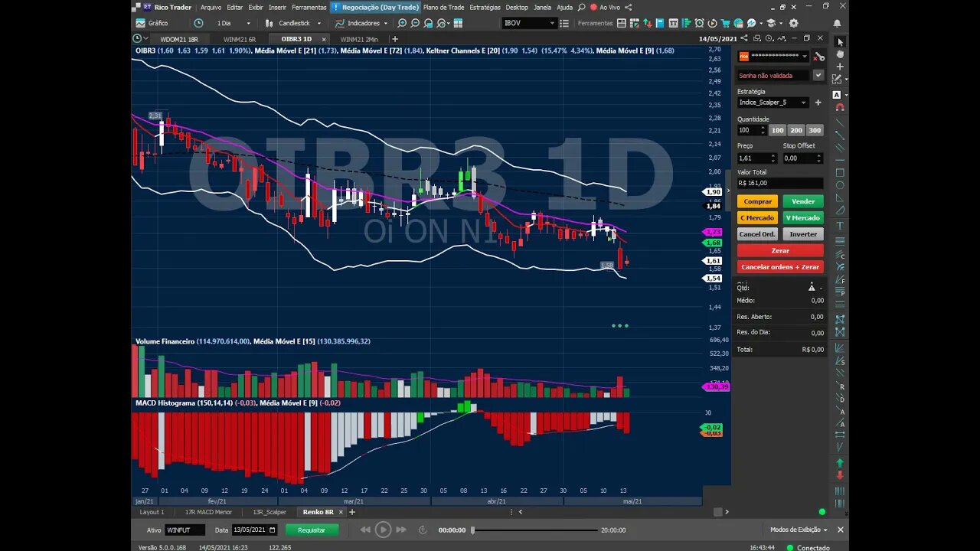Click the Stop Offset 0,00 field

(x=802, y=158)
